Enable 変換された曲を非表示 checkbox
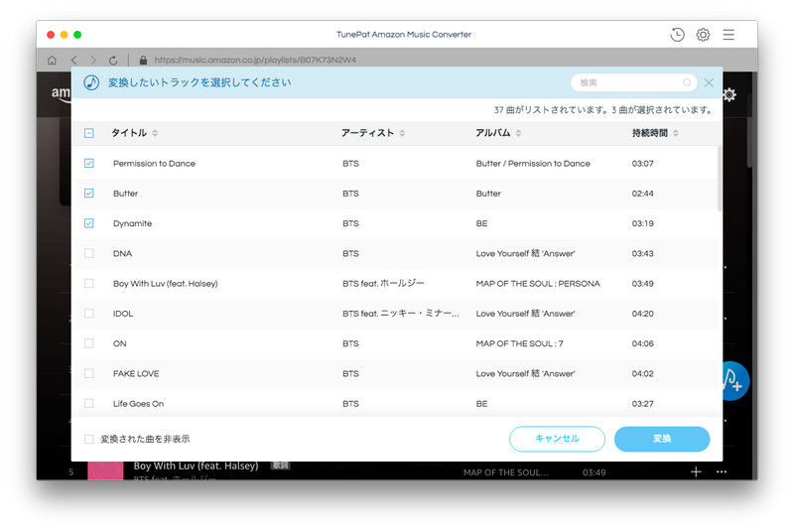The height and width of the screenshot is (532, 794). pos(89,439)
